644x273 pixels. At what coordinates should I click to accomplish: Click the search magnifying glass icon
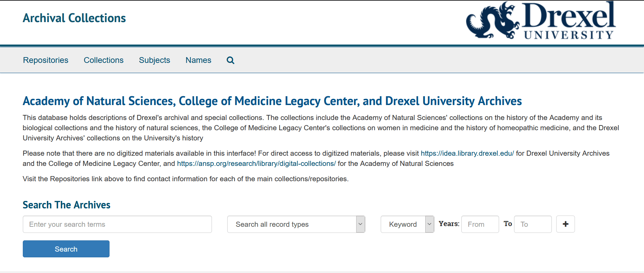[x=230, y=60]
